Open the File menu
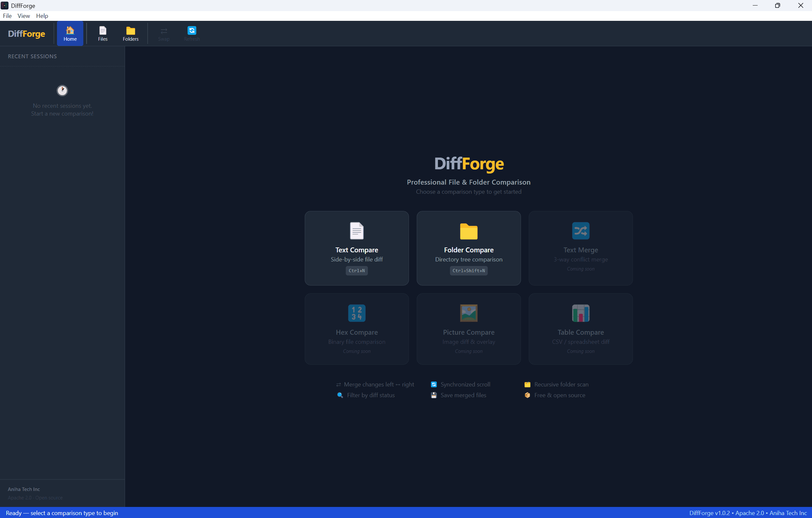This screenshot has width=812, height=518. [x=7, y=16]
